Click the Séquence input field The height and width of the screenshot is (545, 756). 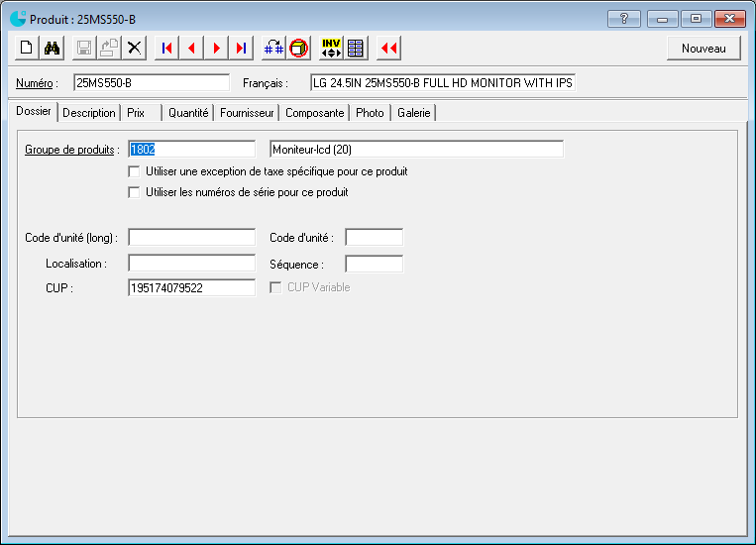pyautogui.click(x=375, y=264)
